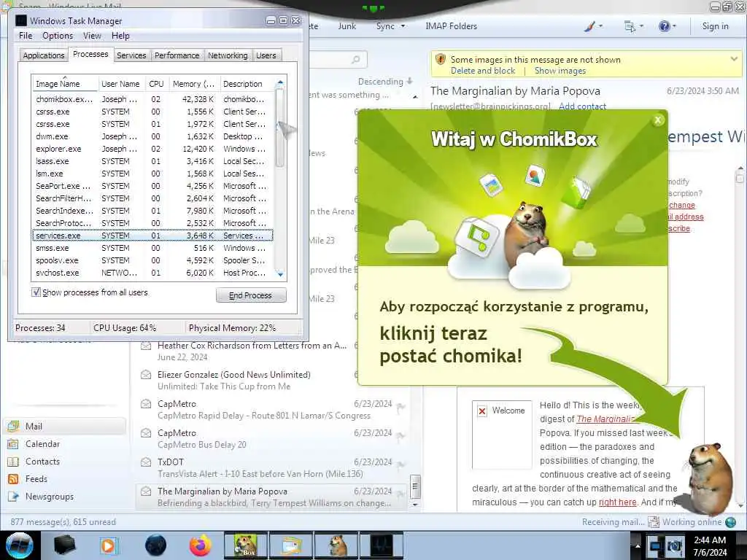
Task: Click the Mail icon in Live Mail sidebar
Action: pyautogui.click(x=13, y=426)
